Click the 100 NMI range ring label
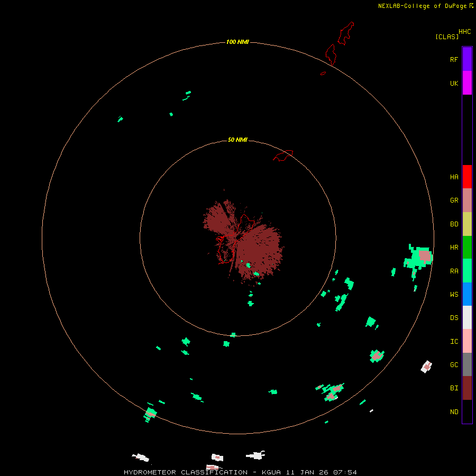The width and height of the screenshot is (476, 476). coord(237,42)
